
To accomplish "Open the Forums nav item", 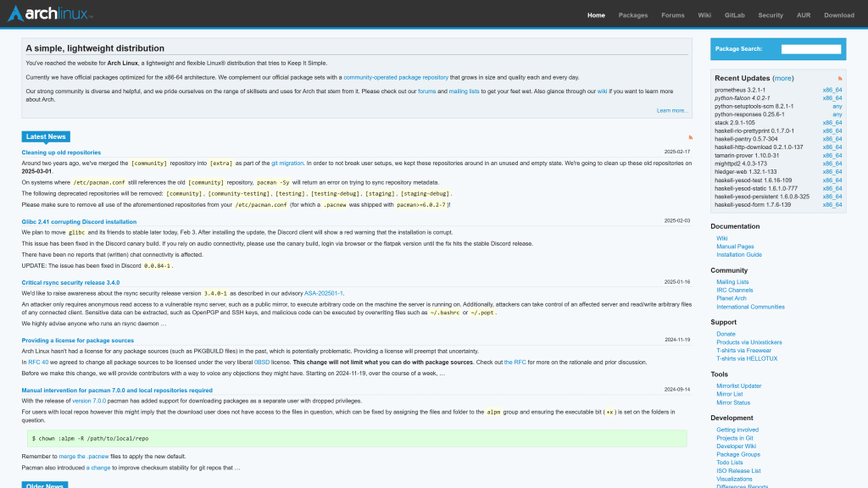I will [672, 15].
